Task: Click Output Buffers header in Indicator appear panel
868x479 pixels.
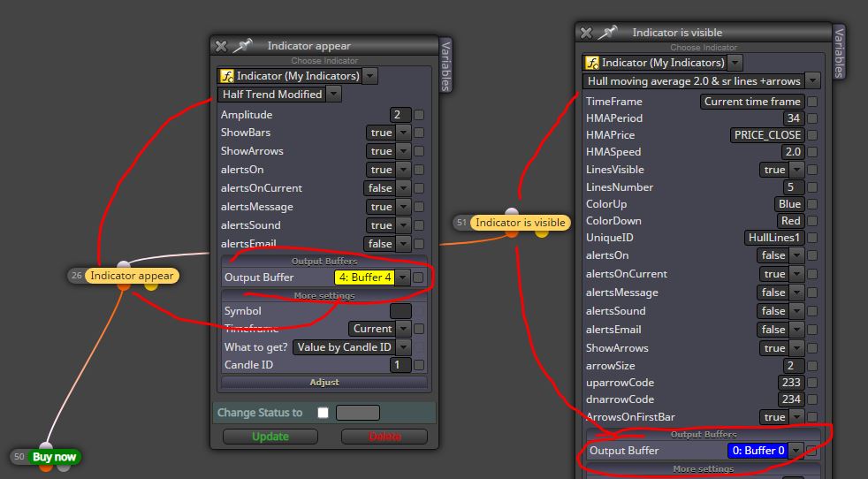Action: [324, 261]
